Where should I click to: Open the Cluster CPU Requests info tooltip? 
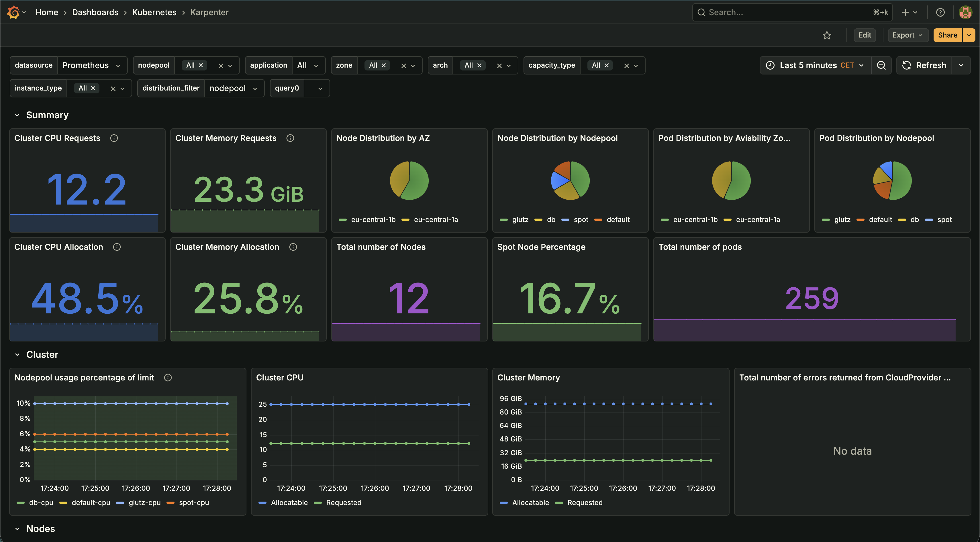click(114, 138)
